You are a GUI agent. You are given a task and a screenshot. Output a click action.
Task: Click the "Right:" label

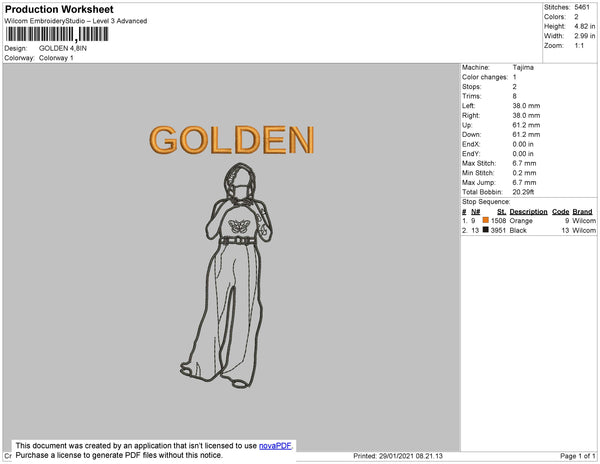point(471,116)
